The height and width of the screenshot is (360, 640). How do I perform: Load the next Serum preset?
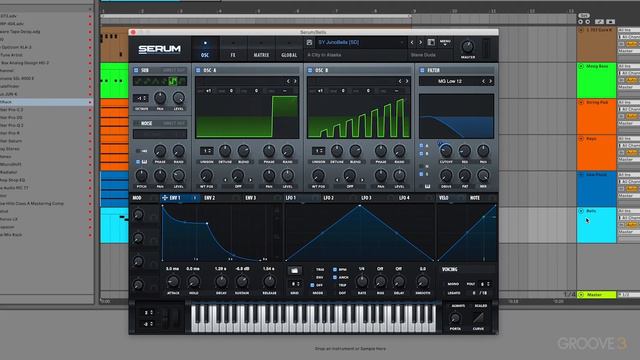coord(420,42)
